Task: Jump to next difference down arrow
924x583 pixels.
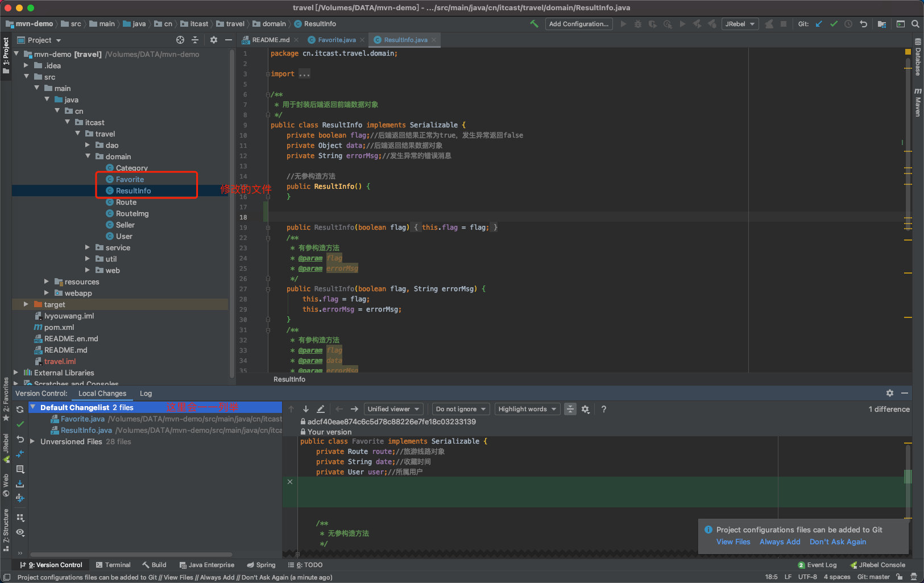Action: (305, 409)
